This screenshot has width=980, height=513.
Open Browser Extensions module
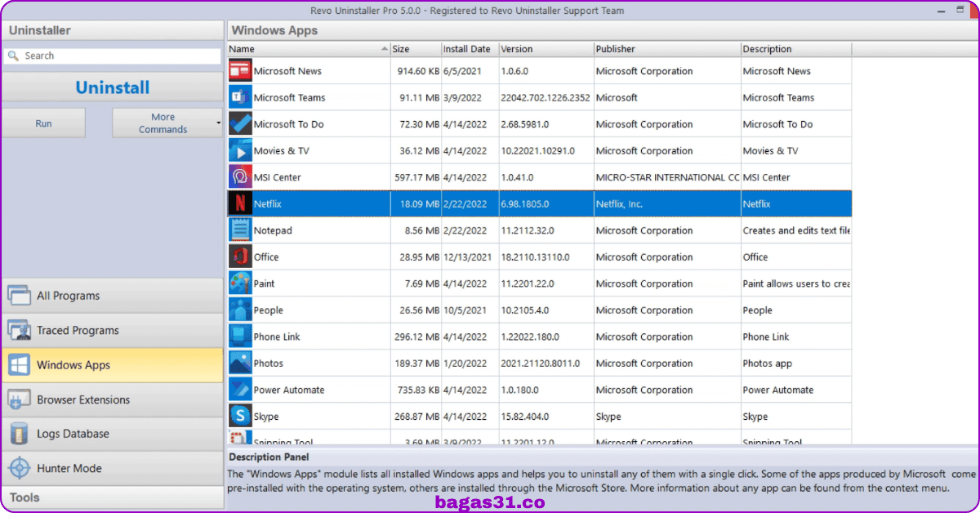pos(112,399)
